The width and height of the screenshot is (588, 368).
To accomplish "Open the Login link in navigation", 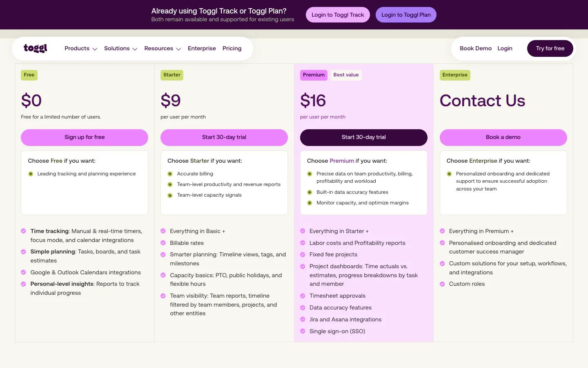I will 505,48.
